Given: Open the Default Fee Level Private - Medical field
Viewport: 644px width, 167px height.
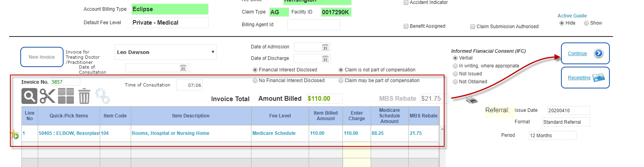Looking at the screenshot, I should [x=170, y=23].
